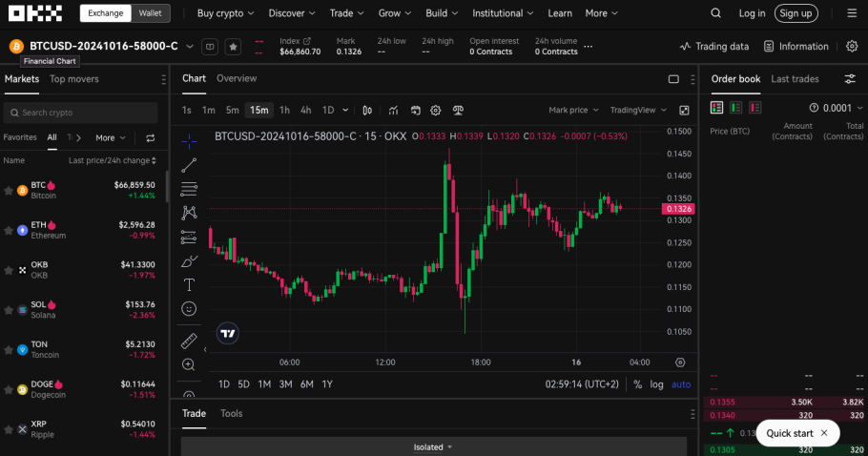Open the emoji sticker tool

(x=189, y=308)
